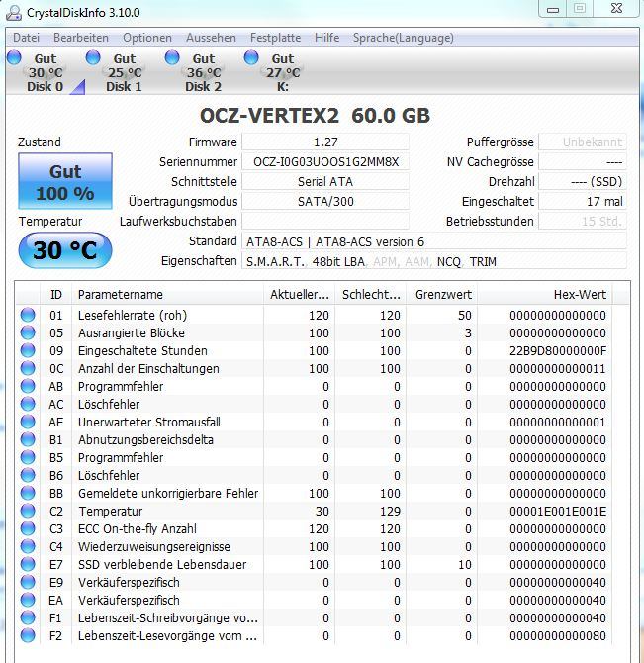The width and height of the screenshot is (644, 663).
Task: Click status orb for Lebenszeit-Schreibvorgänge row
Action: tap(28, 617)
